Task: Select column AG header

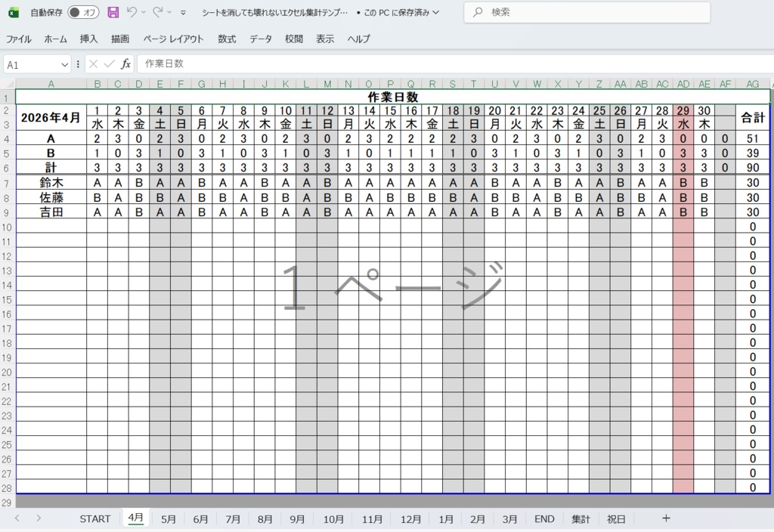Action: [x=752, y=84]
